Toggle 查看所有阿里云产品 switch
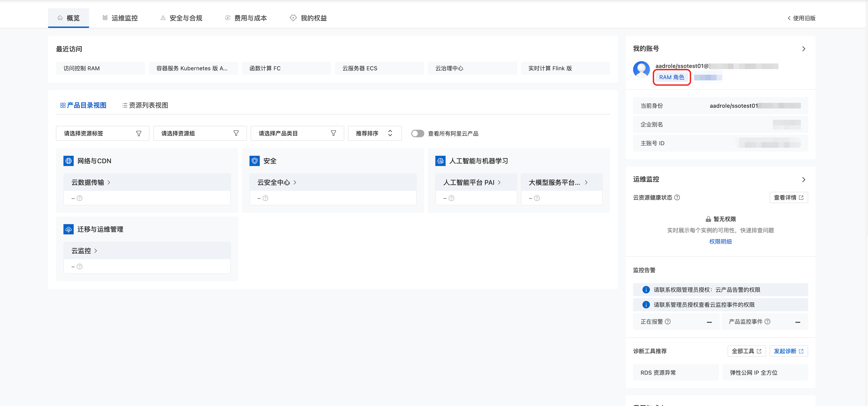 click(x=417, y=133)
